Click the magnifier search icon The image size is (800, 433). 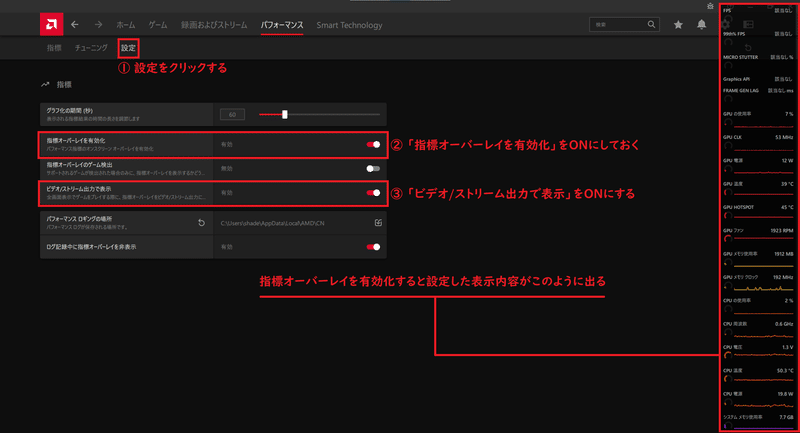(652, 24)
